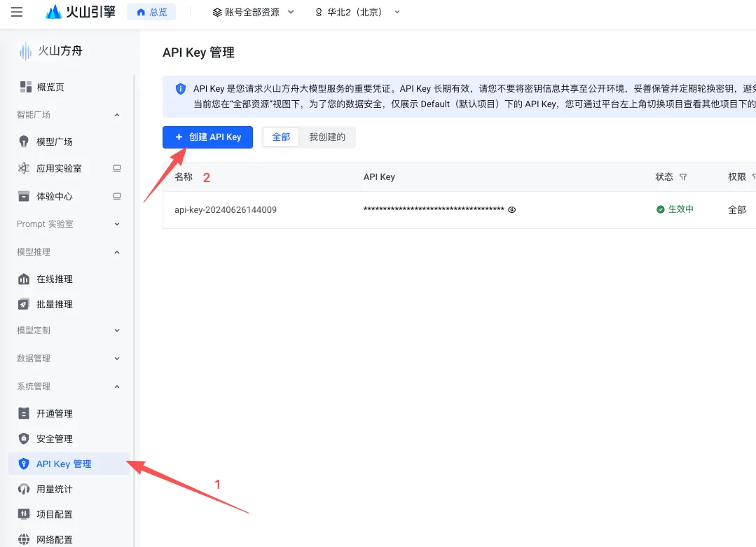Select 用量统计 menu label
This screenshot has width=756, height=547.
coord(55,489)
